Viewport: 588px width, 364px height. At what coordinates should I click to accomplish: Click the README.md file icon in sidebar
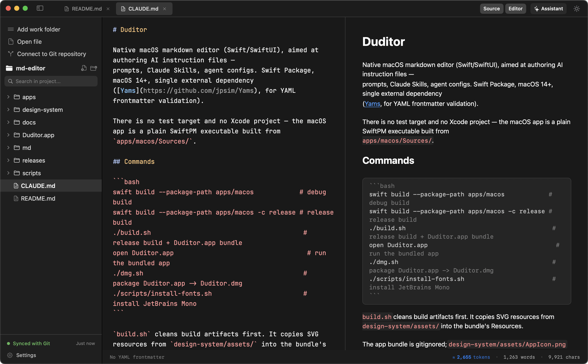[x=16, y=198]
